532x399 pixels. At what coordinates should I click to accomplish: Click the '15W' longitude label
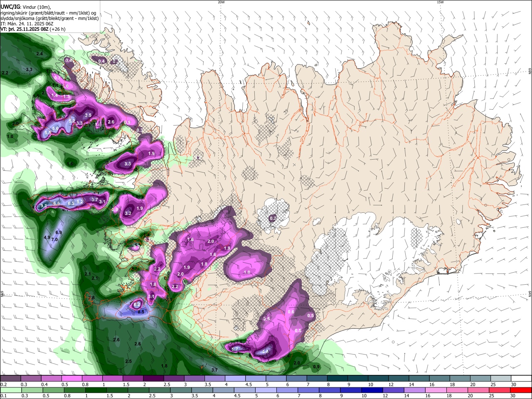tap(440, 2)
